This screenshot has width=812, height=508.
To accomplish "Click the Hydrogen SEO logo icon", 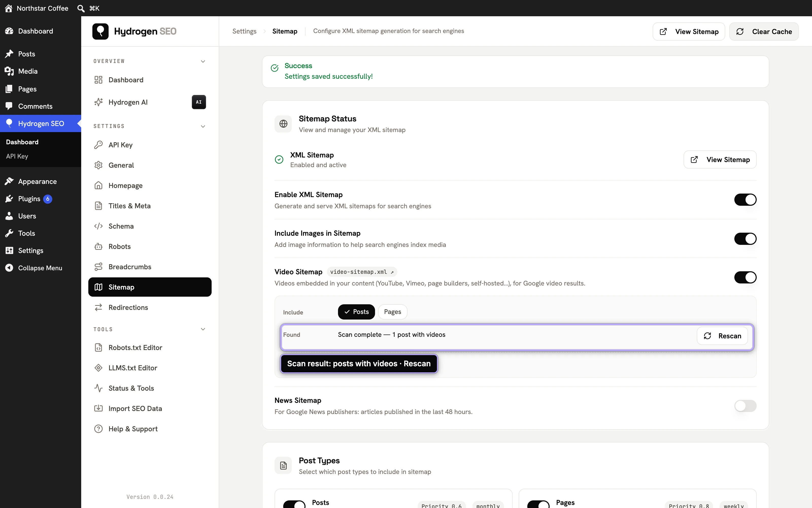I will 100,31.
